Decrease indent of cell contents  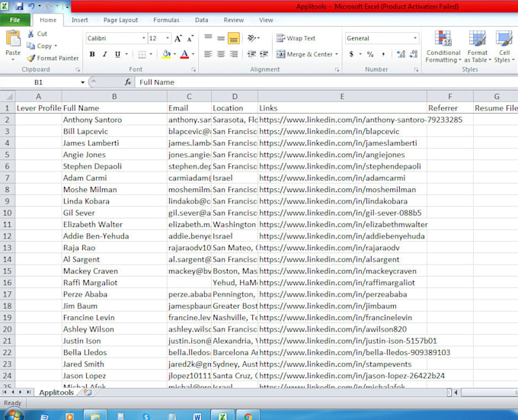pyautogui.click(x=251, y=54)
